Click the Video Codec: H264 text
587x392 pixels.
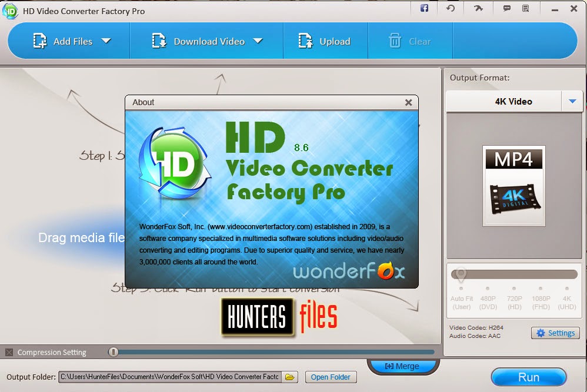click(x=476, y=328)
